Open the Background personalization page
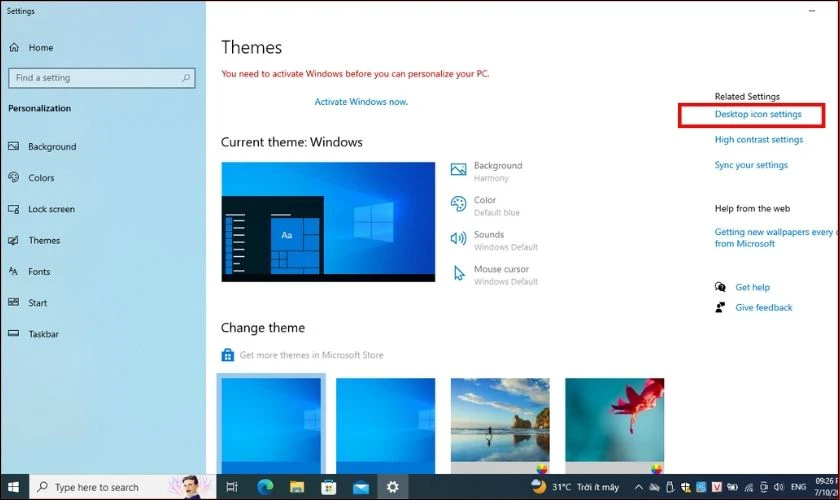Image resolution: width=840 pixels, height=500 pixels. 43,146
